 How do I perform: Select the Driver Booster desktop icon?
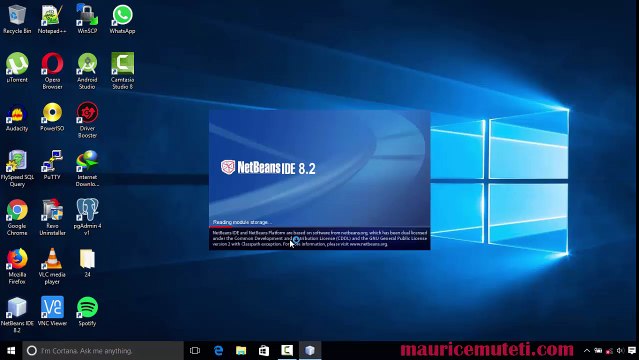coord(87,119)
